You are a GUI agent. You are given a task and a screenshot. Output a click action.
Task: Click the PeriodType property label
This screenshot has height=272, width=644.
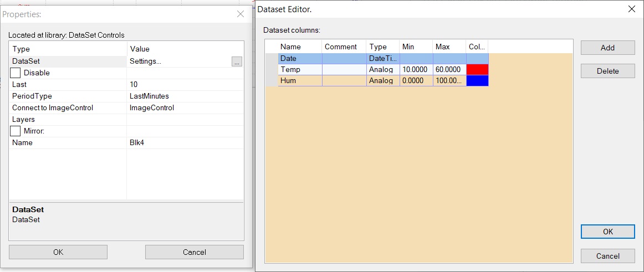pos(32,96)
